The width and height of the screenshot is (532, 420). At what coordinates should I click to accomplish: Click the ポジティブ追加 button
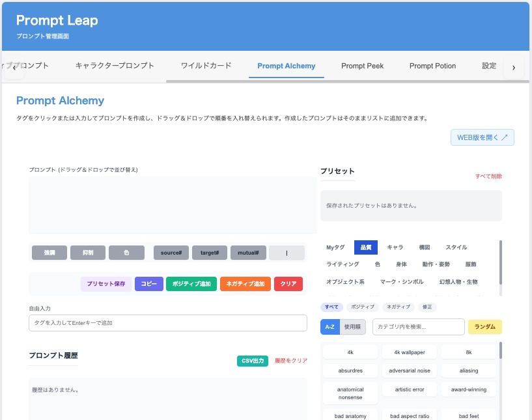coord(191,284)
